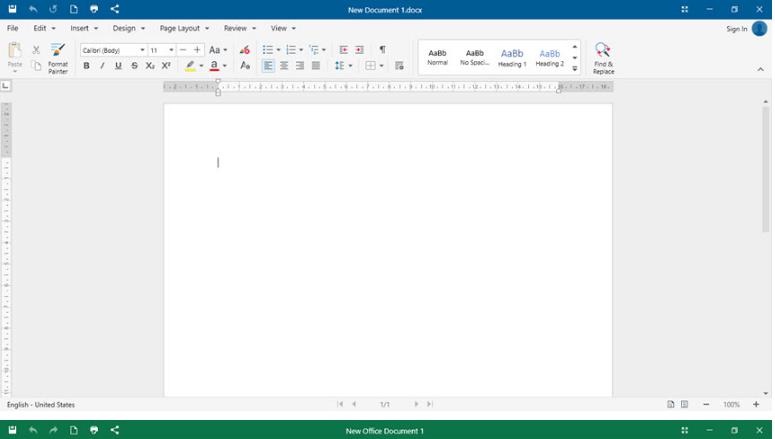Decrease the font size with minus button
This screenshot has width=775, height=439.
click(x=183, y=50)
